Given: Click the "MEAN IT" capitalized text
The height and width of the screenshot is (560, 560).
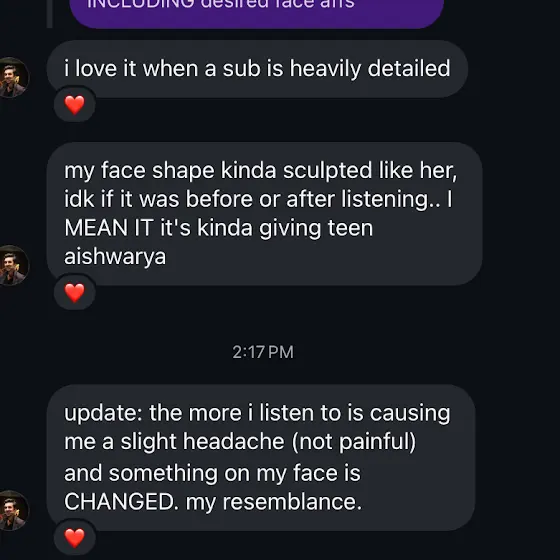Looking at the screenshot, I should pyautogui.click(x=109, y=228).
